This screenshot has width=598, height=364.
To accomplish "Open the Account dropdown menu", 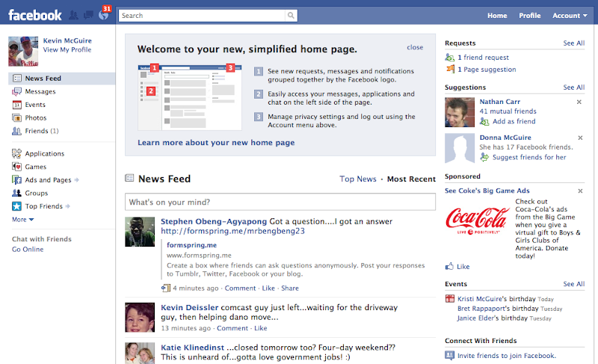I will pos(570,16).
